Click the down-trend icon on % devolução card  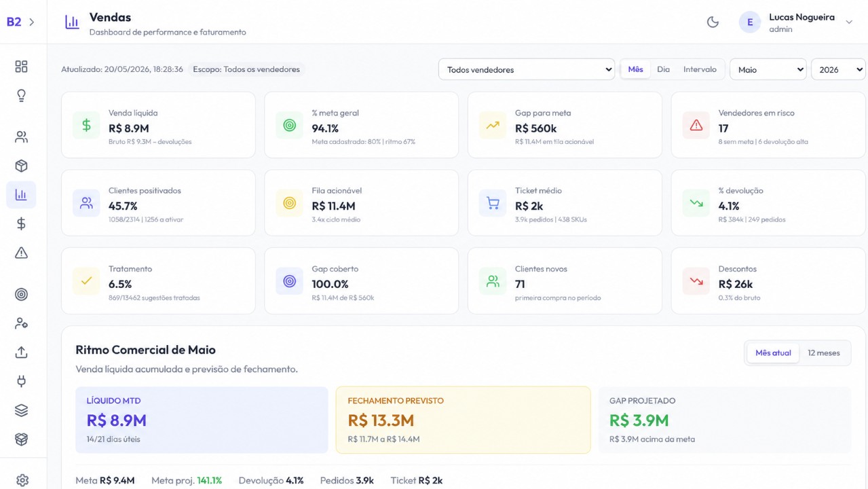click(696, 203)
